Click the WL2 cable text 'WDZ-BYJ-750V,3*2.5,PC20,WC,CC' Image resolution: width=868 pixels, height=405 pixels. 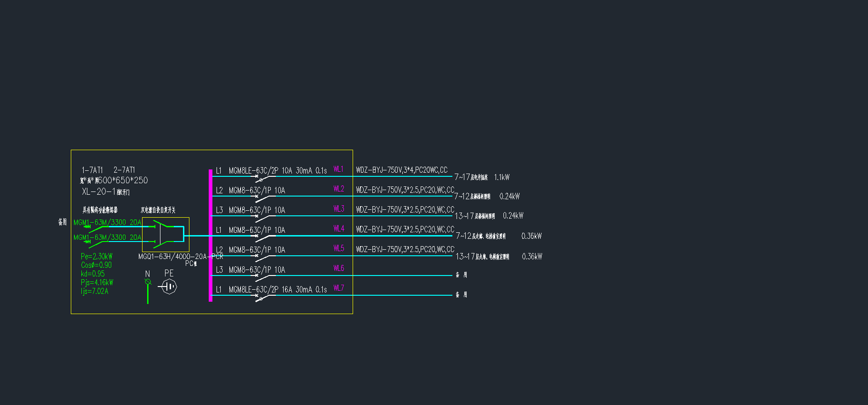pos(405,190)
